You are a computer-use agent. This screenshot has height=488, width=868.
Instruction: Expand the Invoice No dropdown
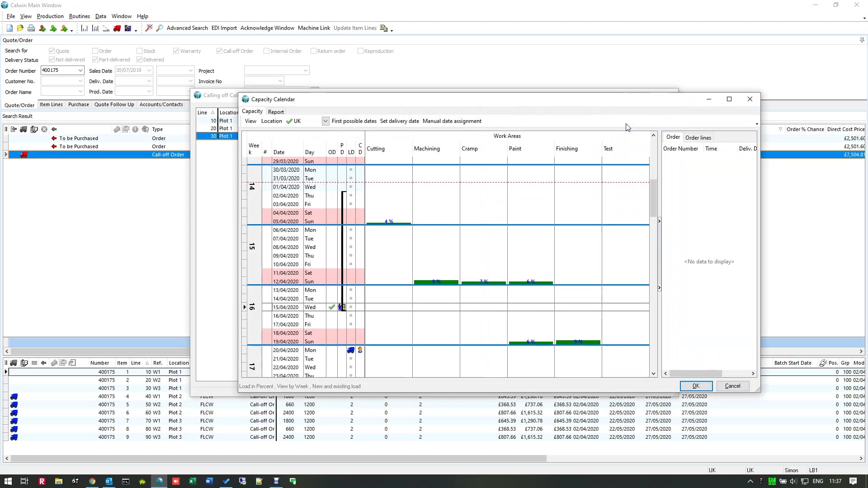point(280,81)
